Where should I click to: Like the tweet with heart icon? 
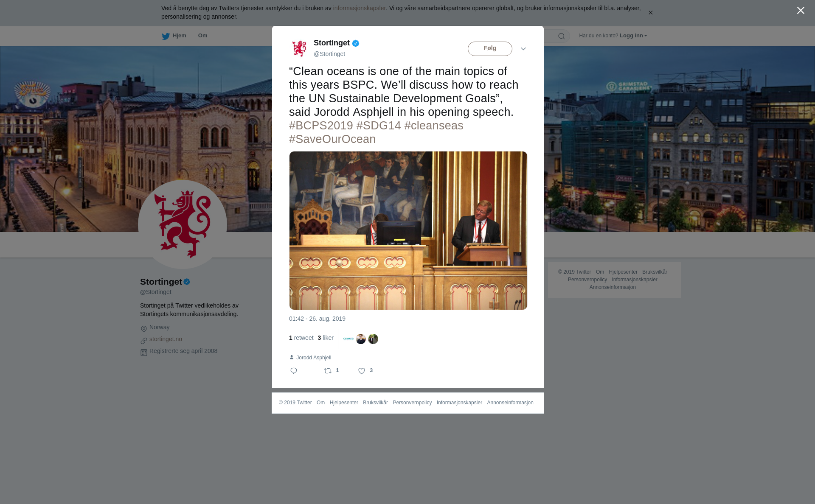[362, 371]
